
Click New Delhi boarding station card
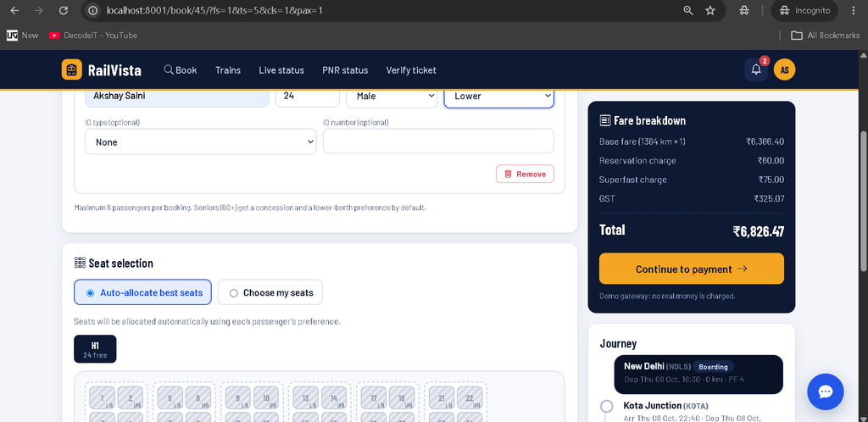[x=698, y=374]
